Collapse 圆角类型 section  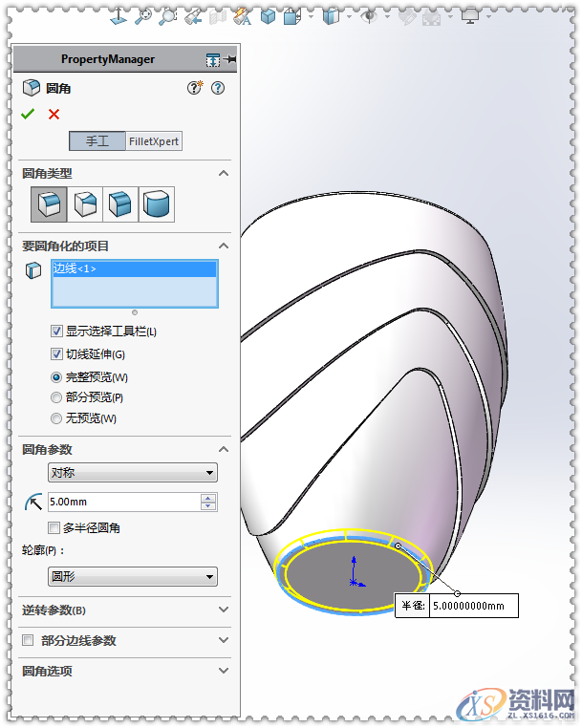click(x=224, y=173)
